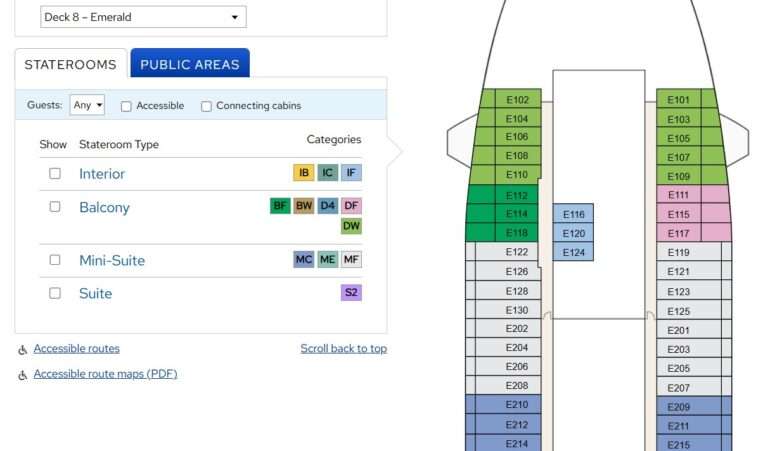Image resolution: width=770 pixels, height=451 pixels.
Task: Click the MC mini-suite category badge
Action: tap(303, 259)
